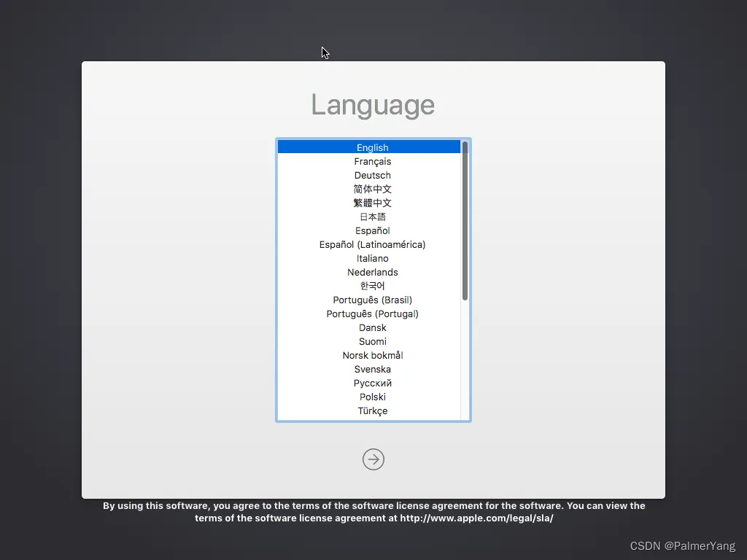Viewport: 747px width, 560px height.
Task: Select Suomi language option
Action: coord(372,342)
